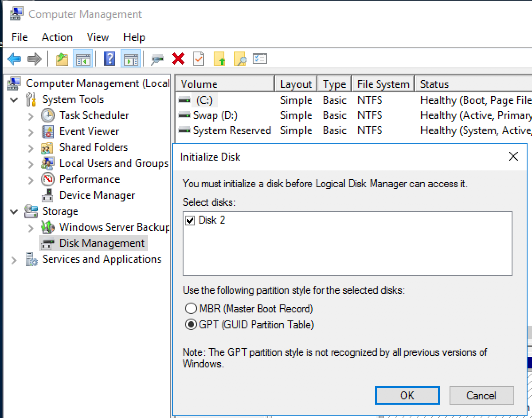Click the magnifier search folder toolbar icon
532x418 pixels.
(x=240, y=59)
